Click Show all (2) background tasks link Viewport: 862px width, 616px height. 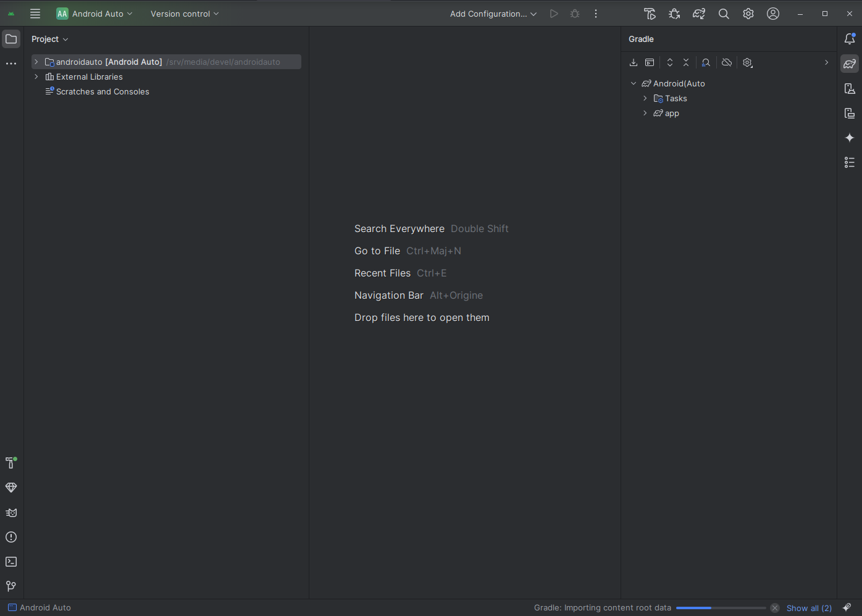(x=809, y=608)
